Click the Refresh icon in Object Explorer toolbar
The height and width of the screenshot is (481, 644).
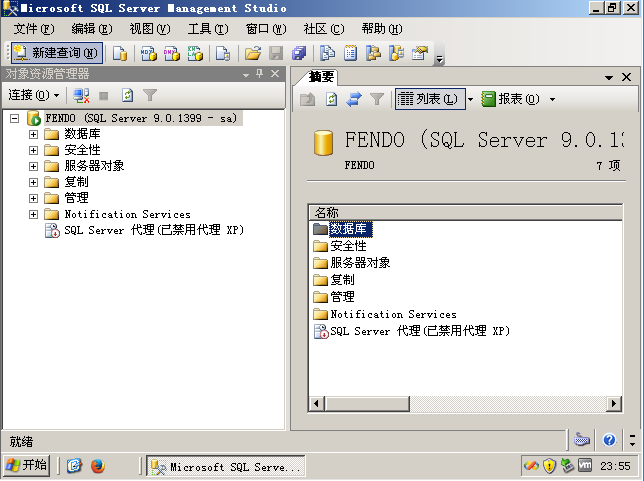127,95
